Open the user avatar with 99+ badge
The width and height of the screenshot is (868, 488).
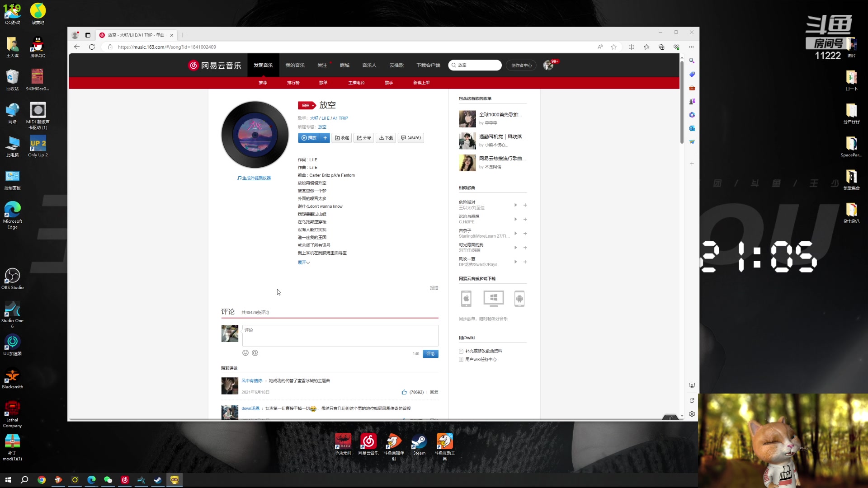coord(548,66)
